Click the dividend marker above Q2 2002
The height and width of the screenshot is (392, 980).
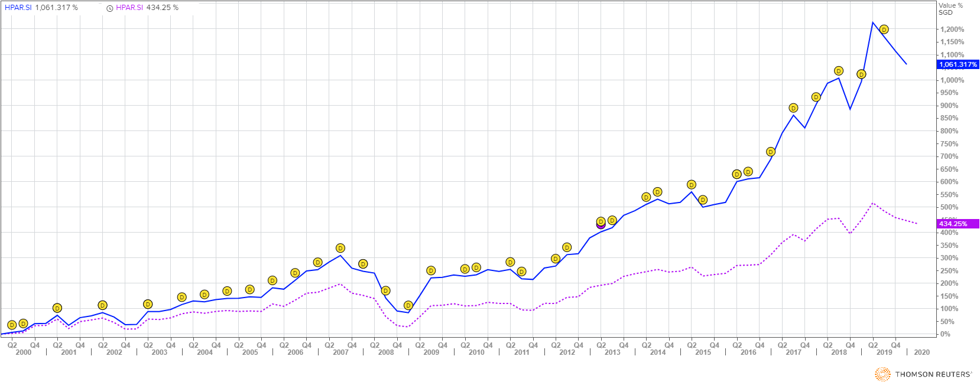click(102, 305)
